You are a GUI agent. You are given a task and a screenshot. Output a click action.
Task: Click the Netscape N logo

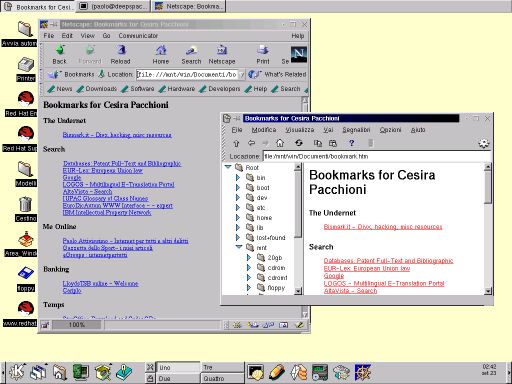[299, 55]
